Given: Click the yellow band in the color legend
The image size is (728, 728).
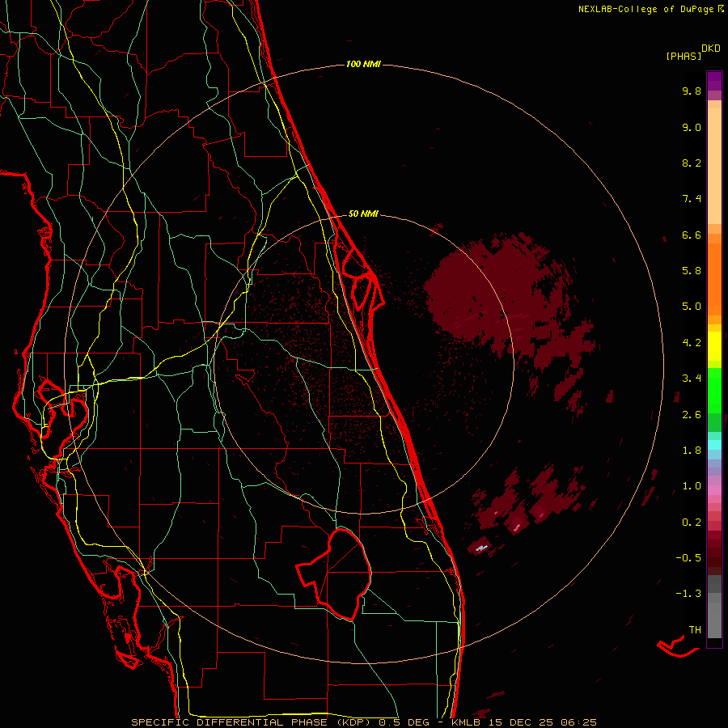Looking at the screenshot, I should pos(714,346).
